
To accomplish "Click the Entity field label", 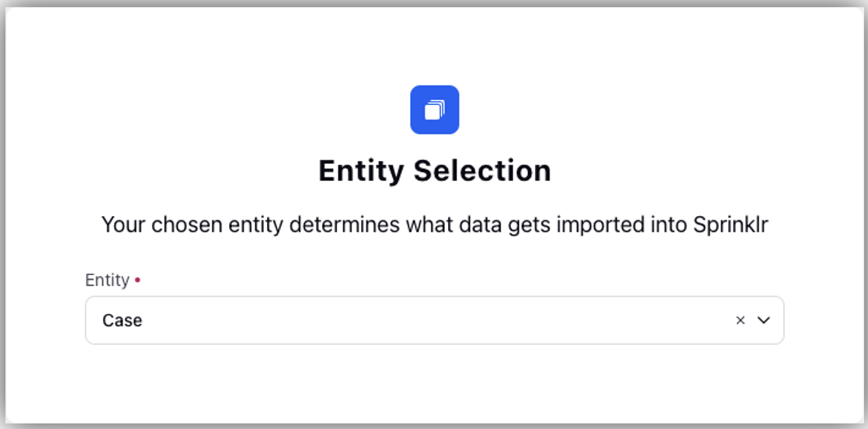I will tap(107, 281).
